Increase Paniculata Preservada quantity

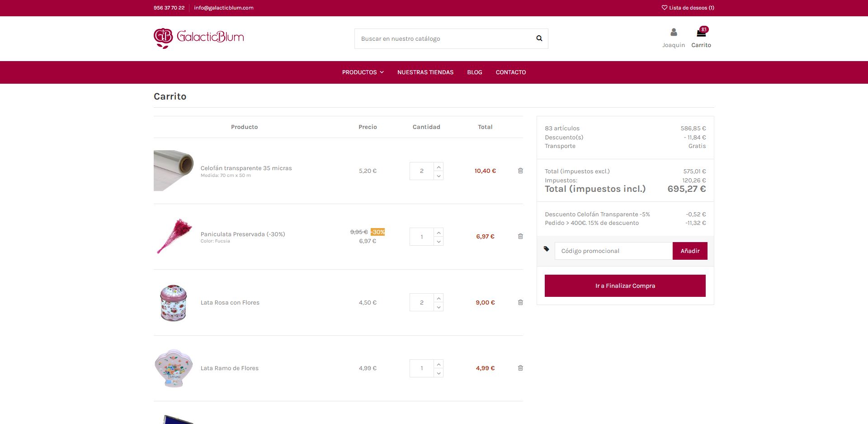point(439,233)
